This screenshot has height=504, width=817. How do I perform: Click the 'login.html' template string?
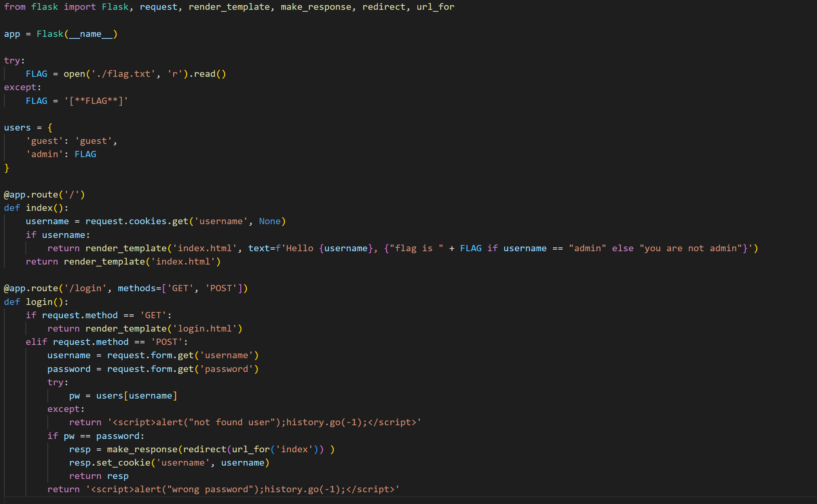click(205, 329)
